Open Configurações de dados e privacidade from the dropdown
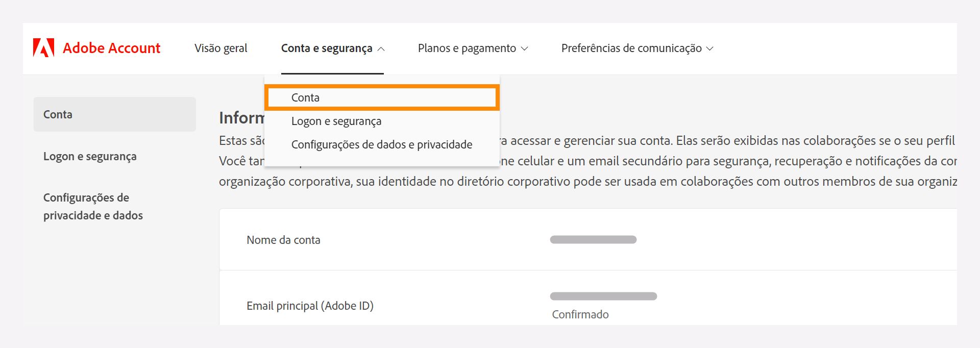Viewport: 980px width, 348px height. 382,144
